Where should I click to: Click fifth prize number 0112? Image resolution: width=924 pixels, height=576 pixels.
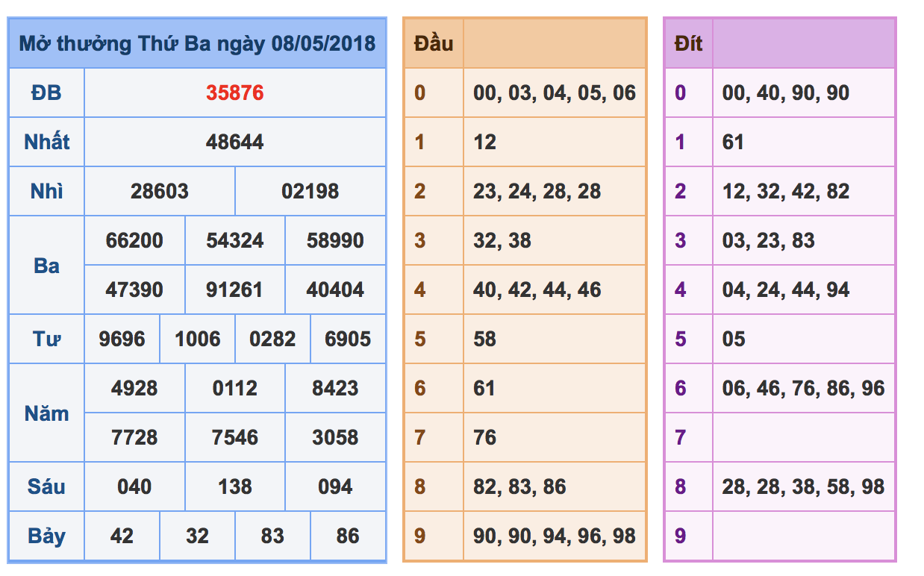235,388
